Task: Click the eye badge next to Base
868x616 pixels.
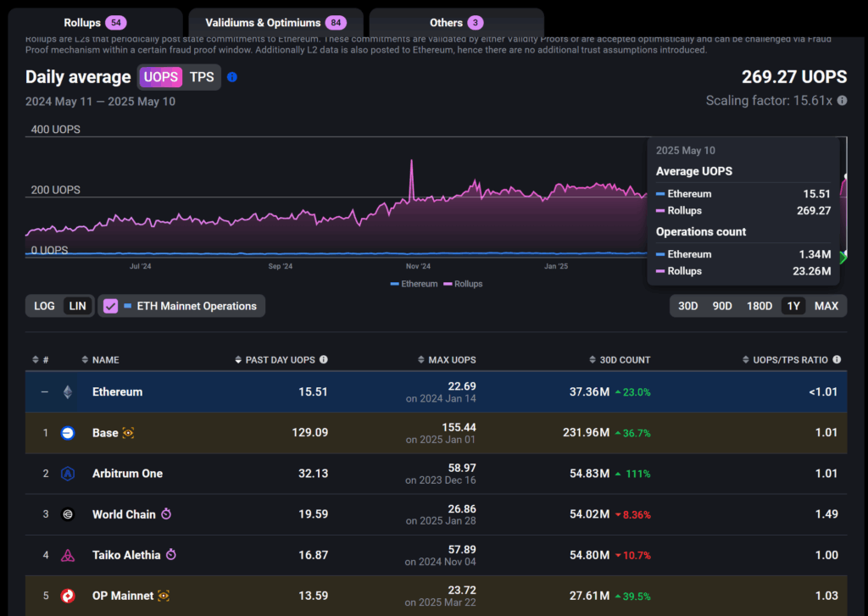Action: coord(129,433)
